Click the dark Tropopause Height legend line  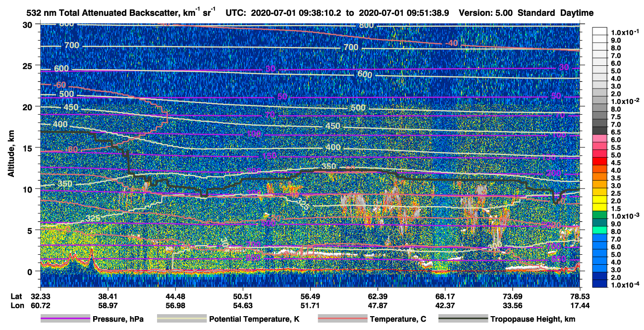463,319
